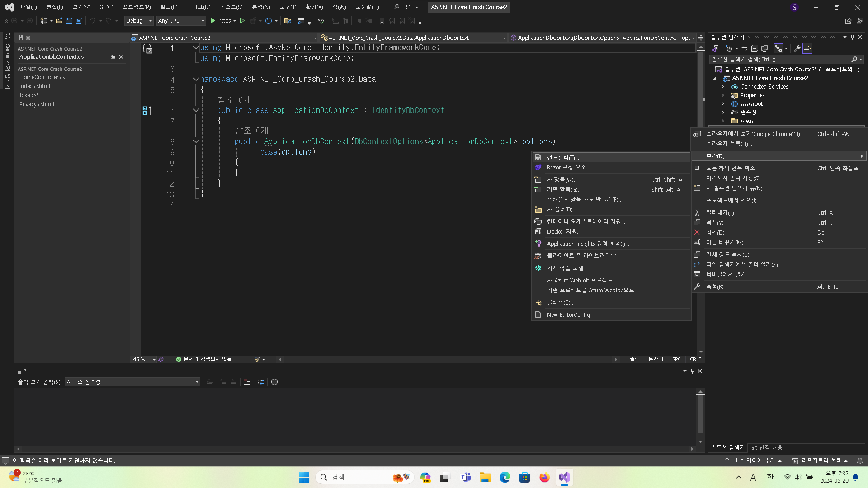Click the blue restart/refresh icon in the toolbar

click(269, 21)
